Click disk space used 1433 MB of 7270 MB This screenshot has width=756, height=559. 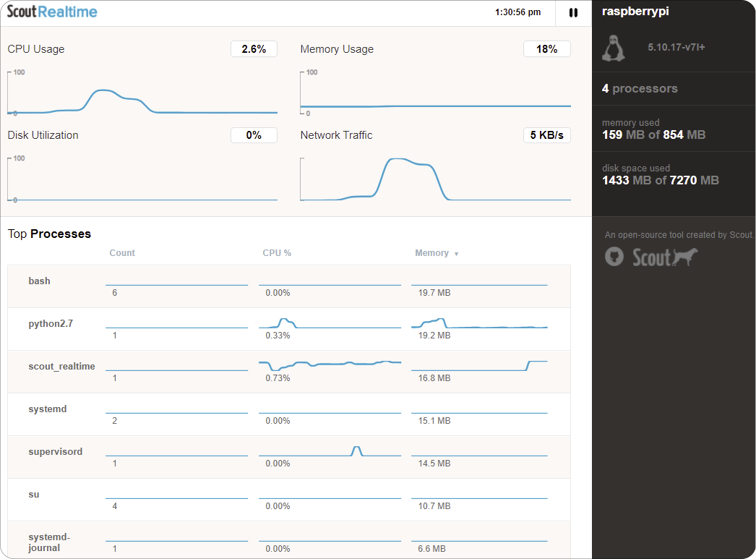click(x=661, y=175)
